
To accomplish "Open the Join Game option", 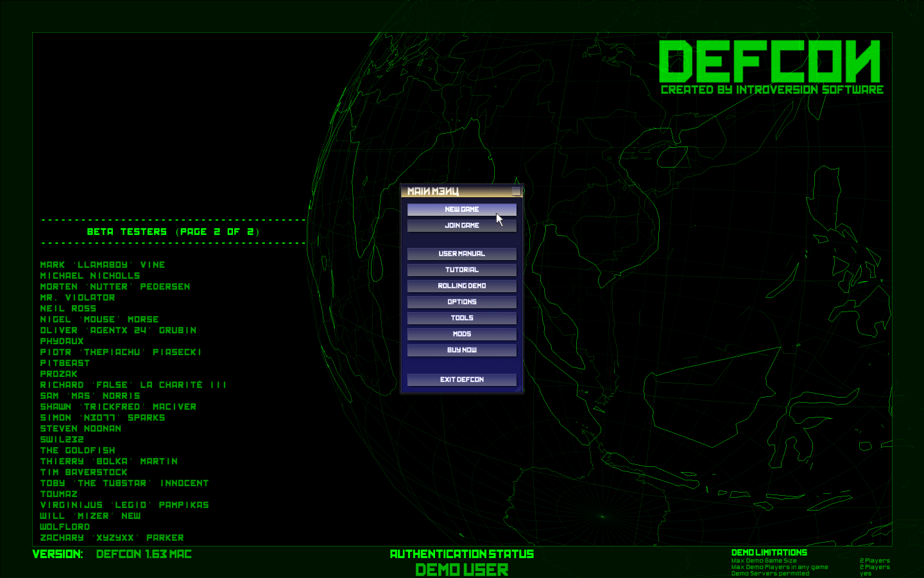I will pyautogui.click(x=461, y=225).
